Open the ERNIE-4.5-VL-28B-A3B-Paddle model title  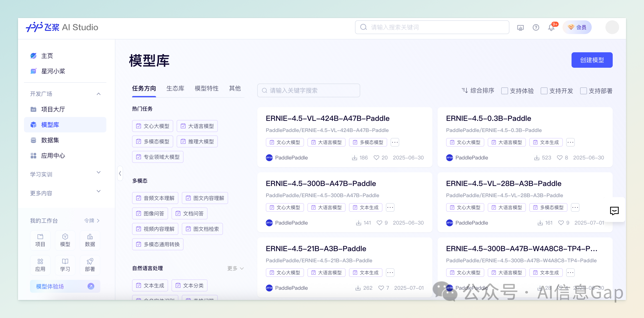pyautogui.click(x=504, y=184)
